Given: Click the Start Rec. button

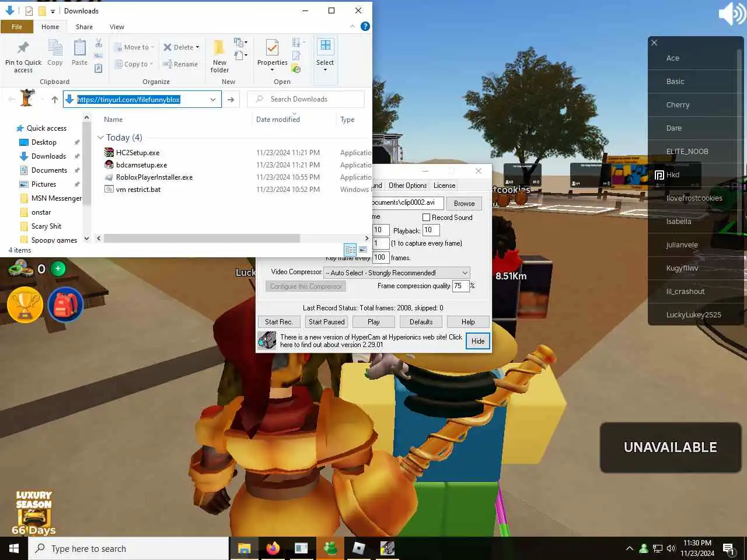Looking at the screenshot, I should (x=279, y=322).
